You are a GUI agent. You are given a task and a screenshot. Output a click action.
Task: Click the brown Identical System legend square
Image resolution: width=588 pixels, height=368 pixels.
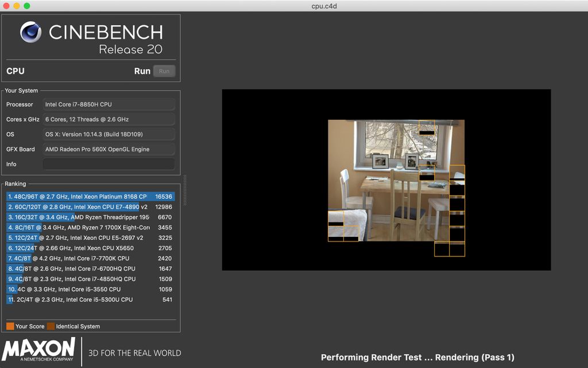tap(51, 326)
